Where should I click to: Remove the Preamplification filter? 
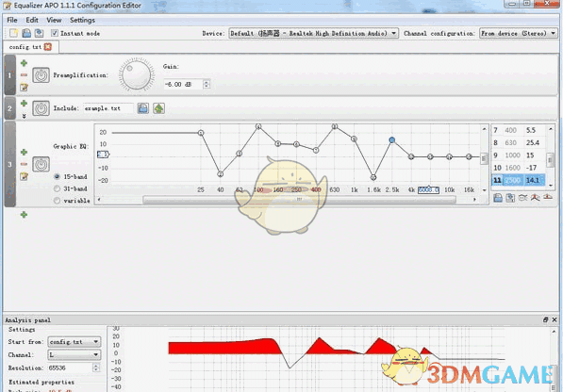pos(24,75)
